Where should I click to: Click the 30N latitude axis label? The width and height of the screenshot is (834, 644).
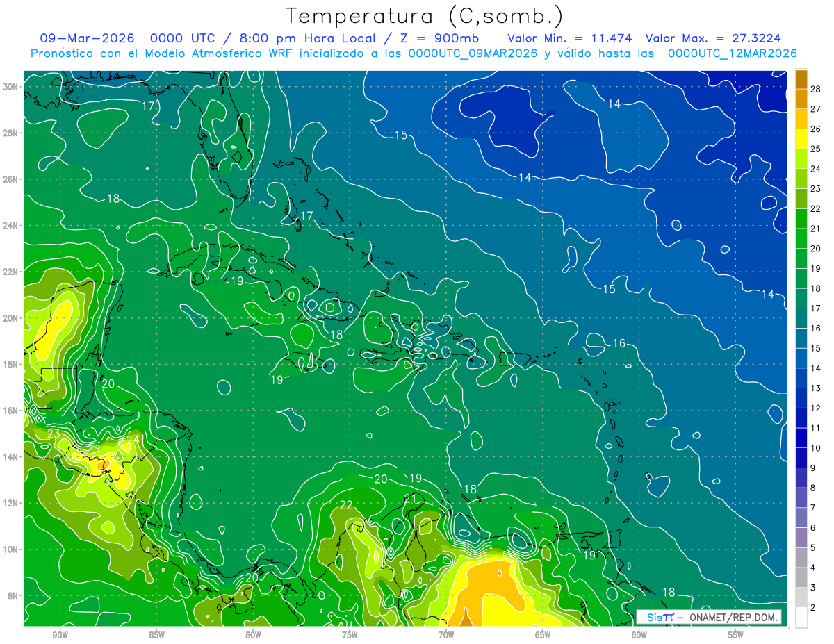[x=10, y=86]
